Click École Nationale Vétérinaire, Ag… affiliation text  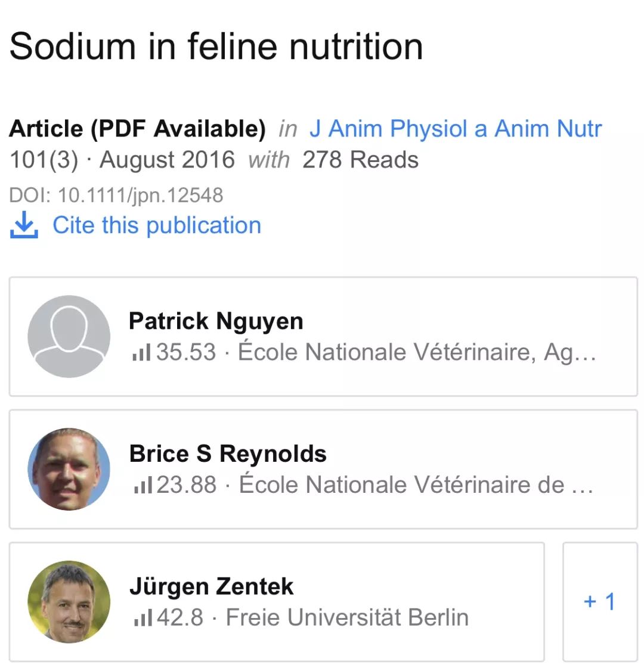(x=417, y=352)
